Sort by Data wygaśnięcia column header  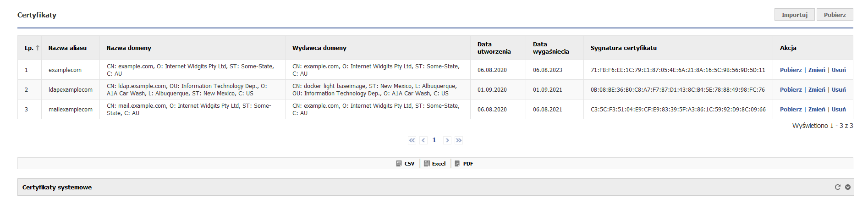point(551,48)
